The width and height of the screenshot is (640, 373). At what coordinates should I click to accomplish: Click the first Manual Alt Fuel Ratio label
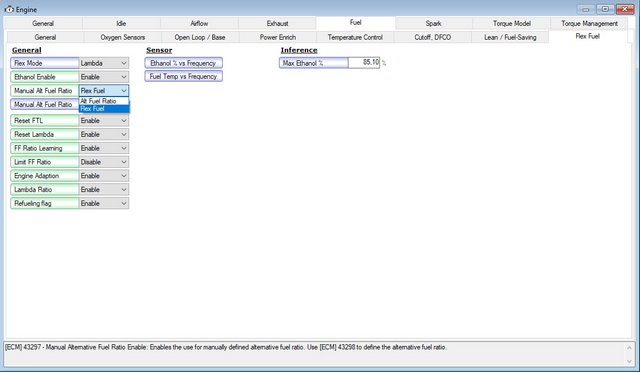point(44,91)
